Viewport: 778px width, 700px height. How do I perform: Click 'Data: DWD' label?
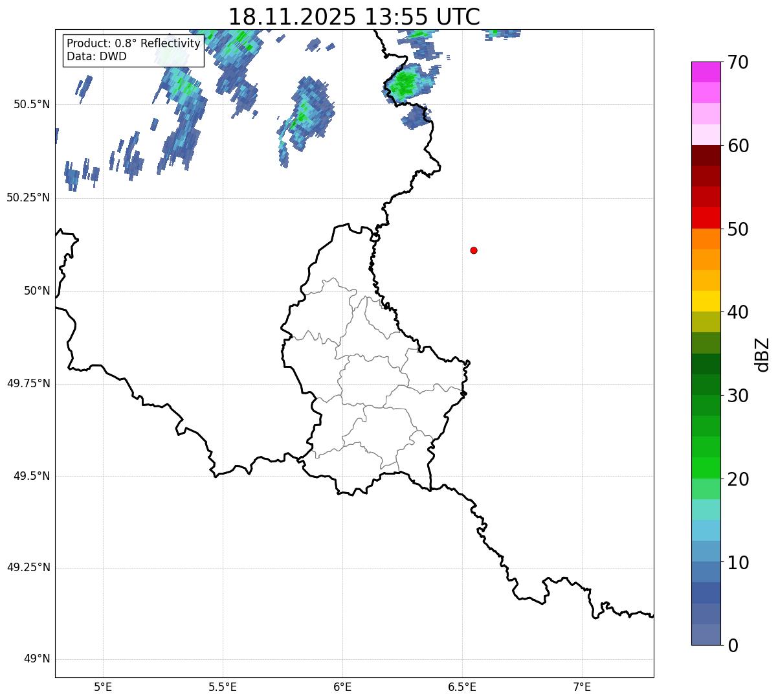[96, 56]
